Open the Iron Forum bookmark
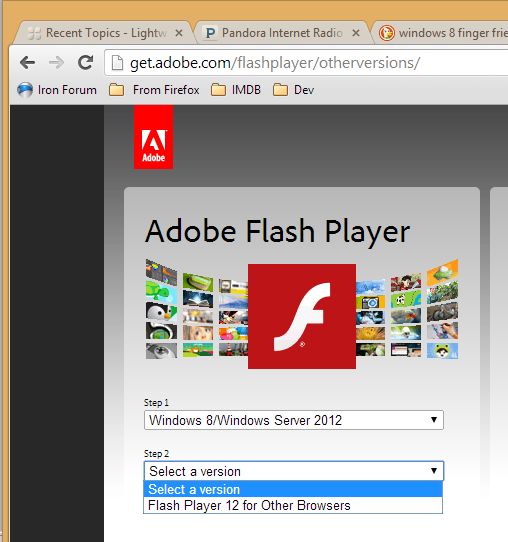This screenshot has height=542, width=508. click(57, 90)
